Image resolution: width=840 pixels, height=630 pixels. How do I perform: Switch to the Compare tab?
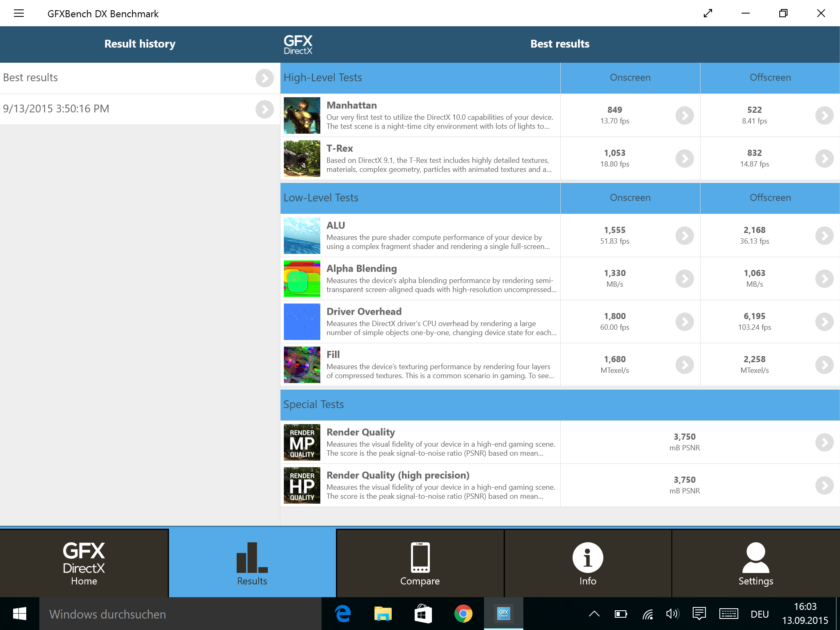(420, 562)
